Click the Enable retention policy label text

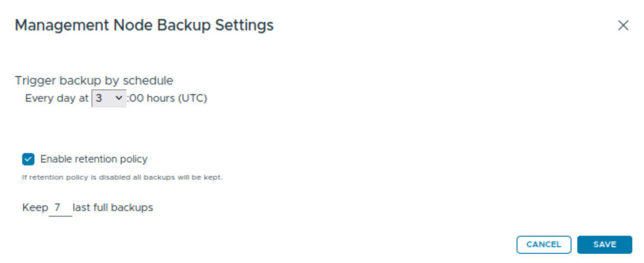(94, 159)
